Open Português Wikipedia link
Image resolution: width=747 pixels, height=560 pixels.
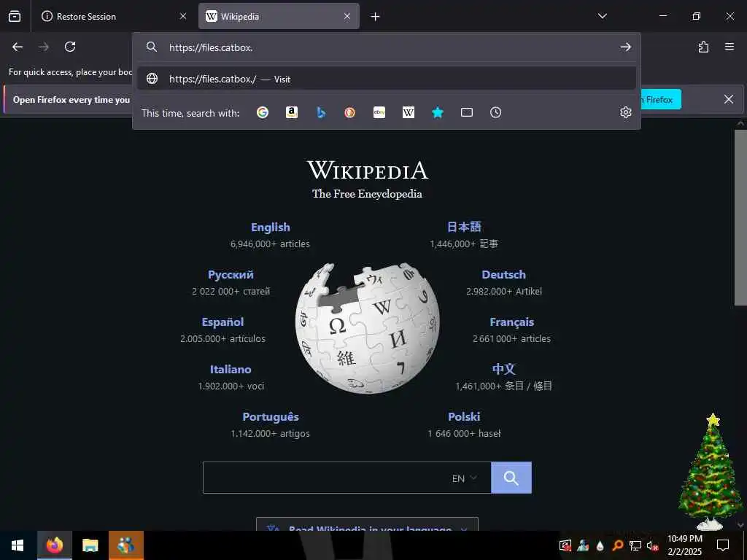(x=271, y=417)
